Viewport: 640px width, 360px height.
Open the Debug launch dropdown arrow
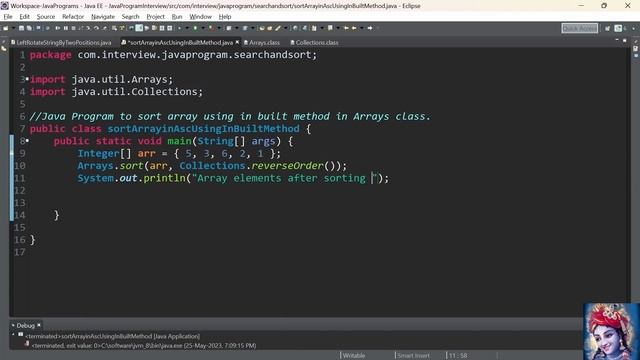pos(187,28)
